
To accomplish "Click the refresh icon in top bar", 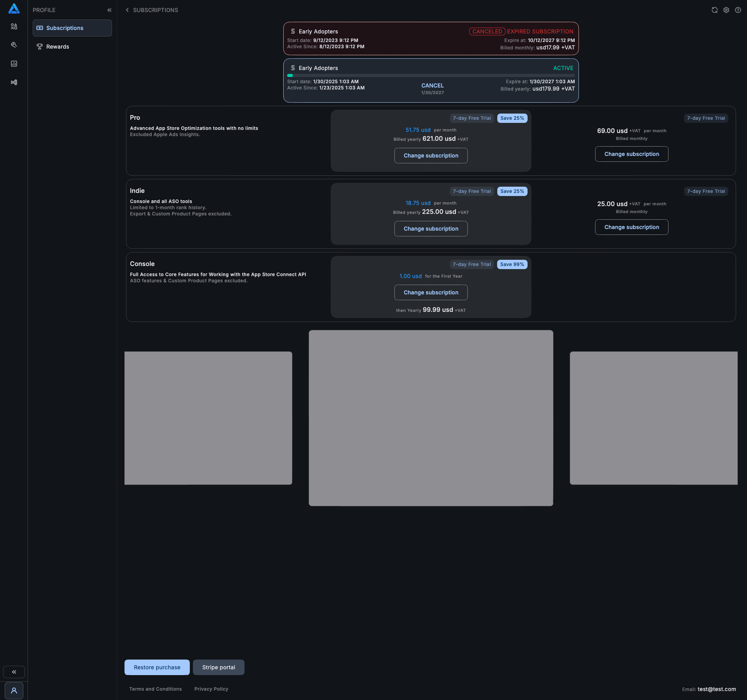I will point(714,10).
